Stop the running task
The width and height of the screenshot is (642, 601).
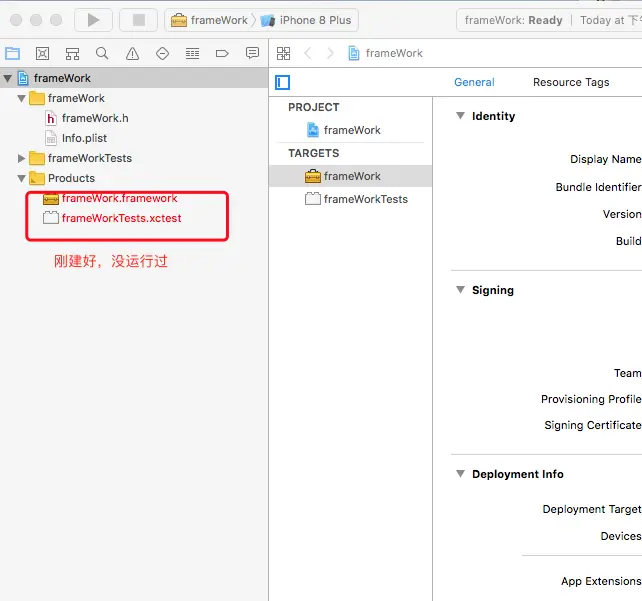(138, 20)
